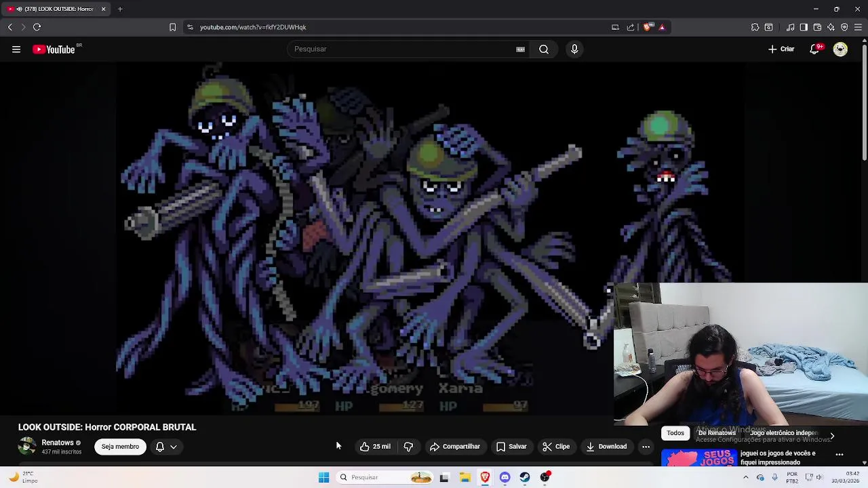Image resolution: width=868 pixels, height=488 pixels.
Task: Open Task View from the taskbar
Action: coord(444,477)
